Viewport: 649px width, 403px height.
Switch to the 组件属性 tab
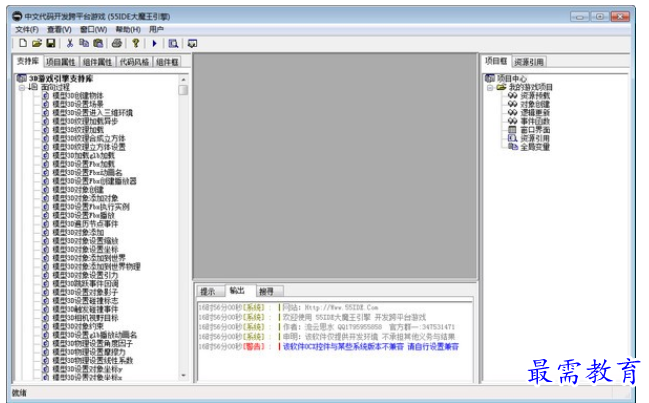97,62
